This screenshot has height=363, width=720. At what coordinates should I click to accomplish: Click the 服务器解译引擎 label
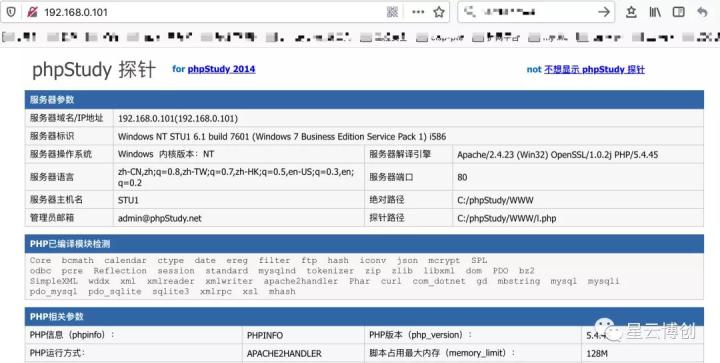[x=400, y=154]
